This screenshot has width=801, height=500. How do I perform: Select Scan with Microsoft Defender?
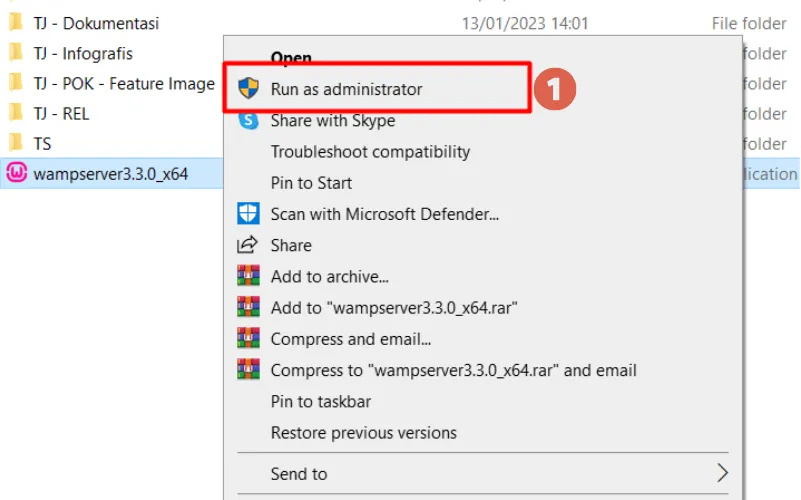coord(385,214)
